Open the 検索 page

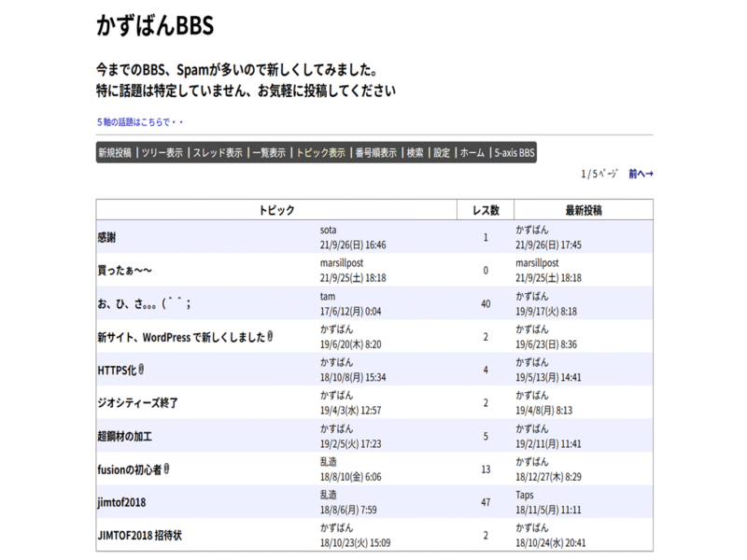415,153
